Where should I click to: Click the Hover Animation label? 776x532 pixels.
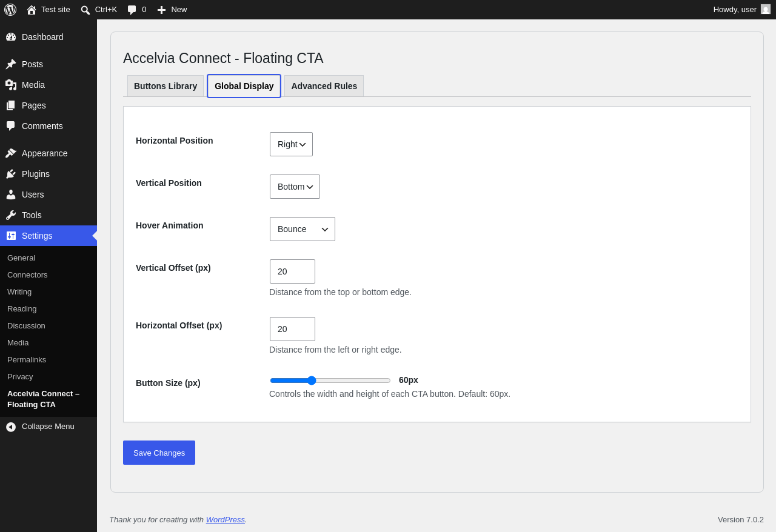tap(170, 225)
